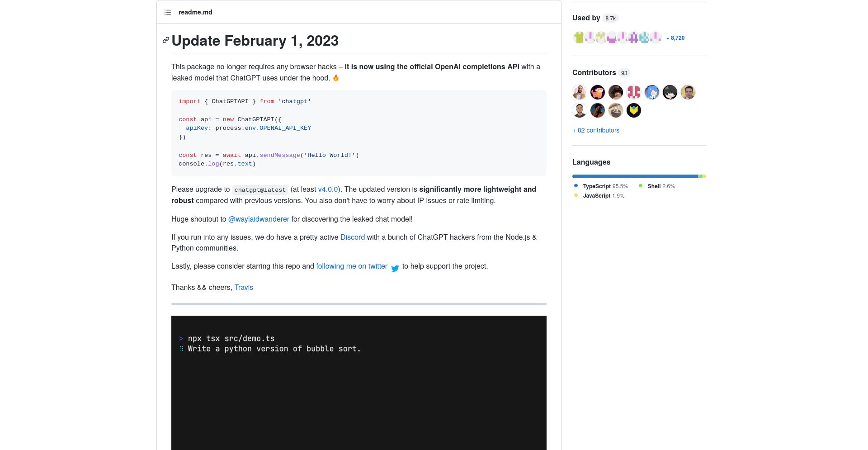Open contributor avatar with pink pixel identicon
This screenshot has height=450, width=868.
pyautogui.click(x=634, y=92)
